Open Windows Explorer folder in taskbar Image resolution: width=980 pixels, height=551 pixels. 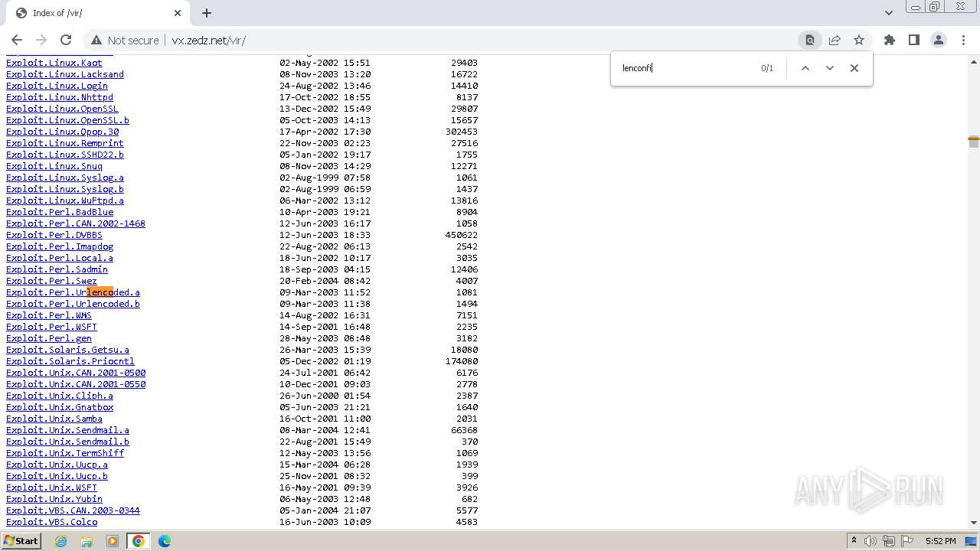87,541
